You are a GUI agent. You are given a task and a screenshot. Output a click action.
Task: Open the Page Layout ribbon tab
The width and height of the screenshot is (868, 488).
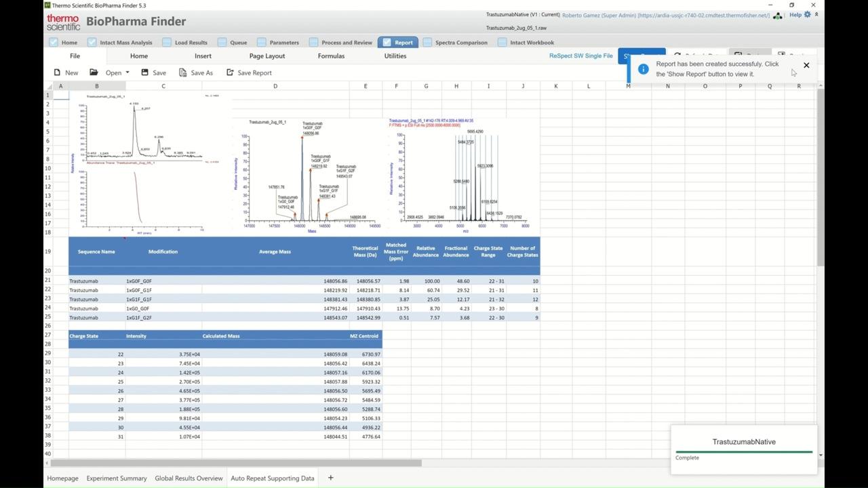pyautogui.click(x=267, y=56)
